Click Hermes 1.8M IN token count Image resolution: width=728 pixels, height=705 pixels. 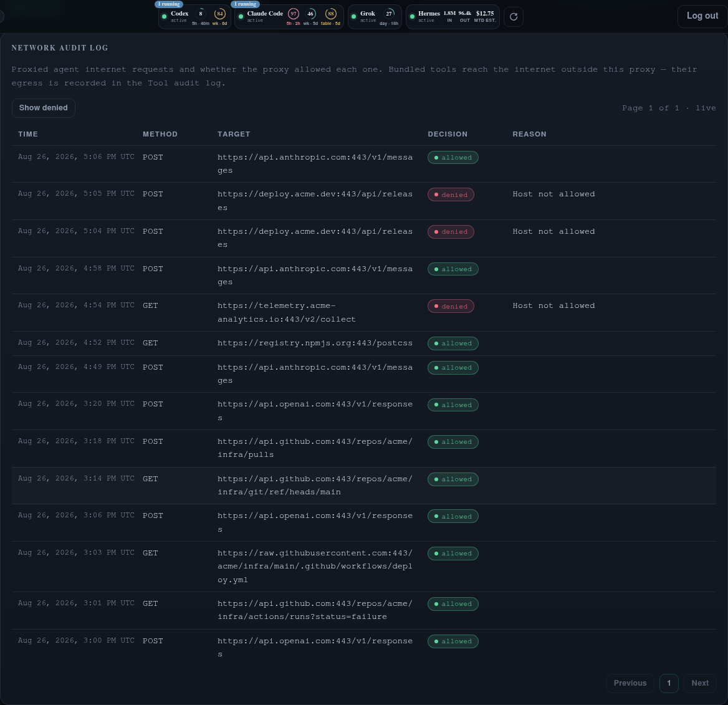pos(449,14)
